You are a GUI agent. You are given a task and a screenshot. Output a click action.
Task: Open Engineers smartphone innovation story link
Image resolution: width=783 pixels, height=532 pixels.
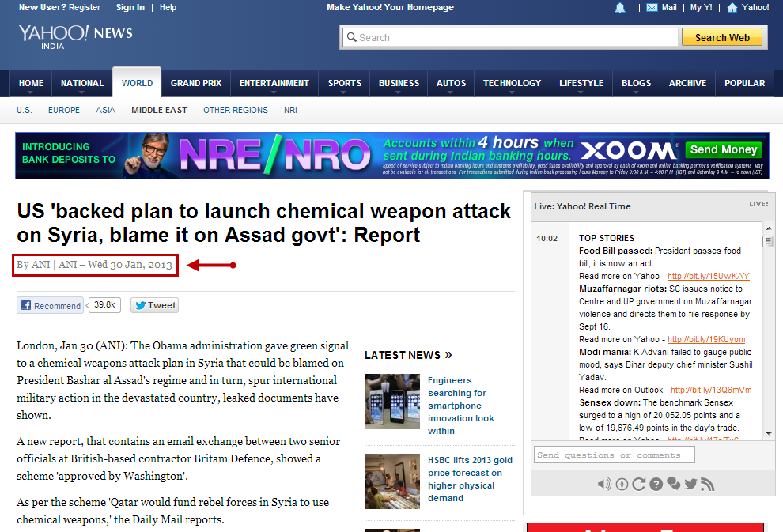[461, 406]
